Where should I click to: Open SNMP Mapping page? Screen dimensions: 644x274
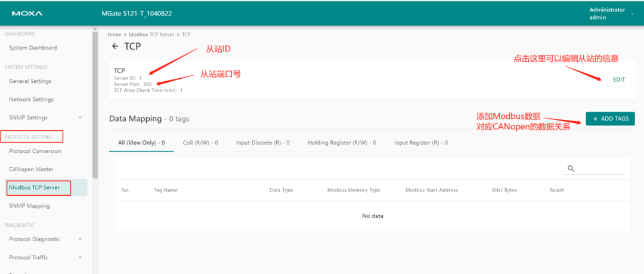point(29,206)
